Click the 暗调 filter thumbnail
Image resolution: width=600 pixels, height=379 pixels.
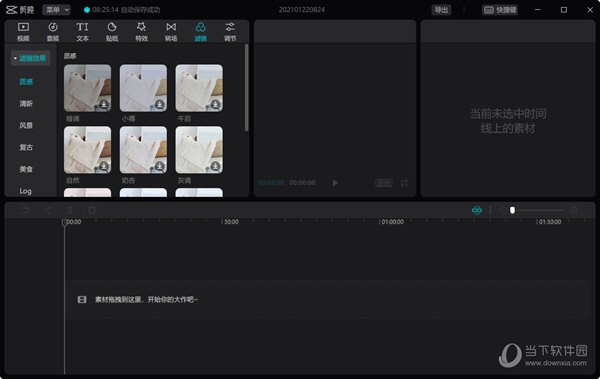click(x=88, y=88)
